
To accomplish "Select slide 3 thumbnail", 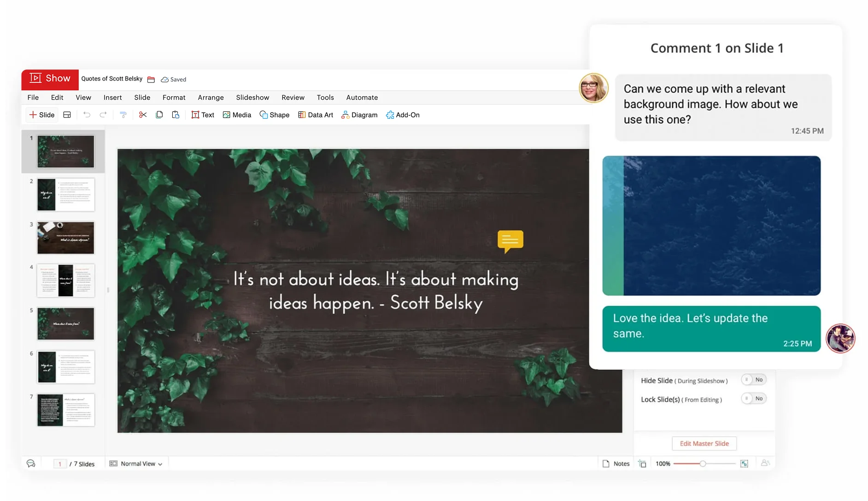I will click(65, 238).
